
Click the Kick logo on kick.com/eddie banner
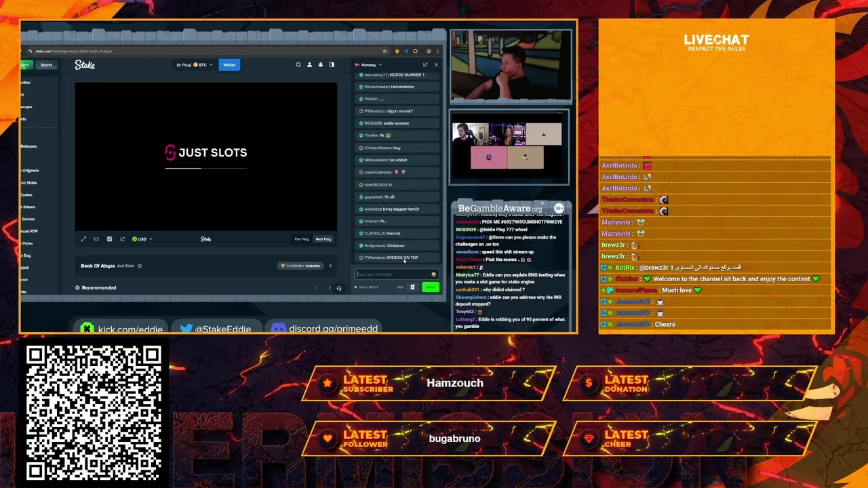tap(87, 328)
